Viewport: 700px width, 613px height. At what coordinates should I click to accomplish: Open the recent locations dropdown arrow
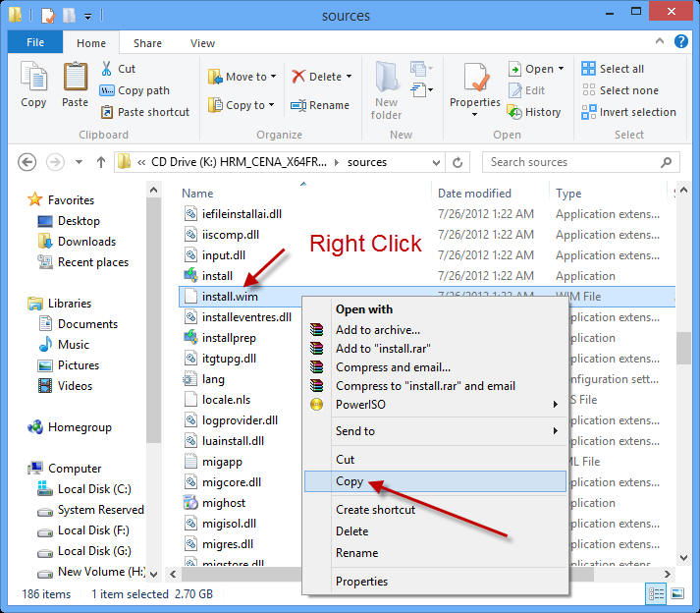click(79, 162)
